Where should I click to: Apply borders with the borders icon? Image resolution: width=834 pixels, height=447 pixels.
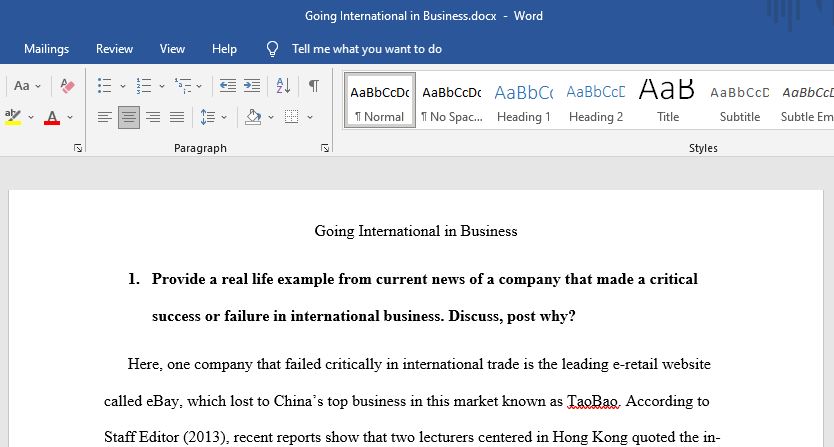(x=291, y=117)
